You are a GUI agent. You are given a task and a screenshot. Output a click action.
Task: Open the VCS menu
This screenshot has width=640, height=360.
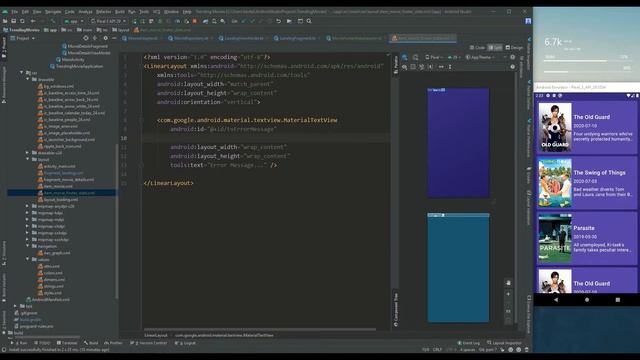pos(156,12)
